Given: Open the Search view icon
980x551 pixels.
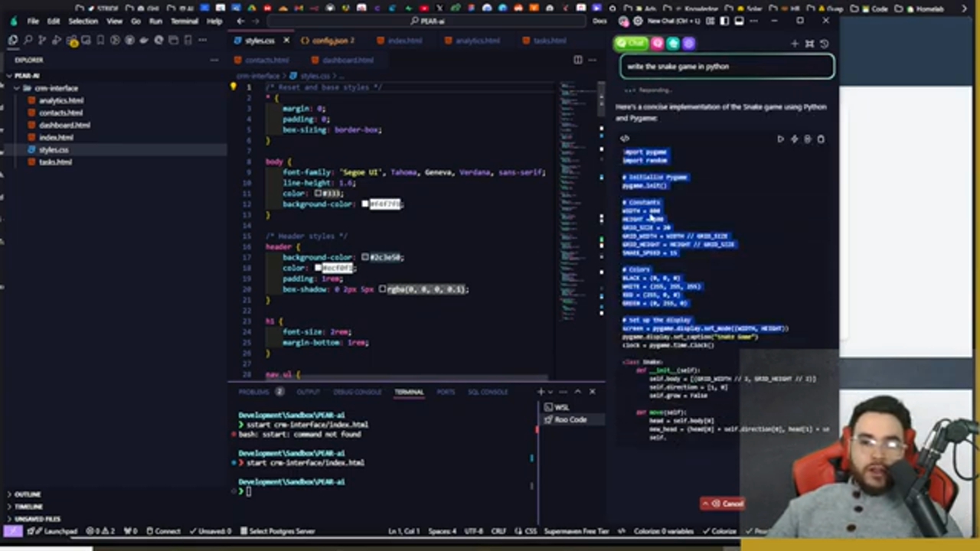Looking at the screenshot, I should tap(28, 40).
